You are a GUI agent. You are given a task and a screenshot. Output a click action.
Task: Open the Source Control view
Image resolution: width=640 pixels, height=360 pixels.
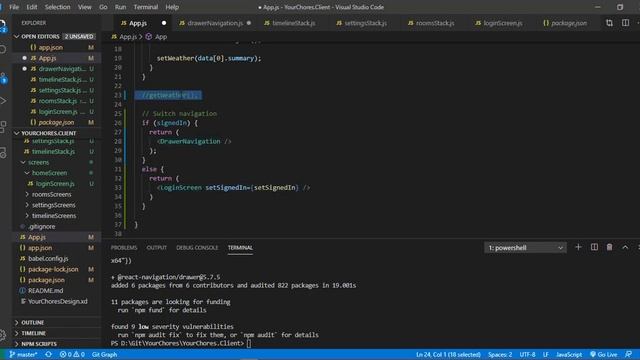point(3,77)
